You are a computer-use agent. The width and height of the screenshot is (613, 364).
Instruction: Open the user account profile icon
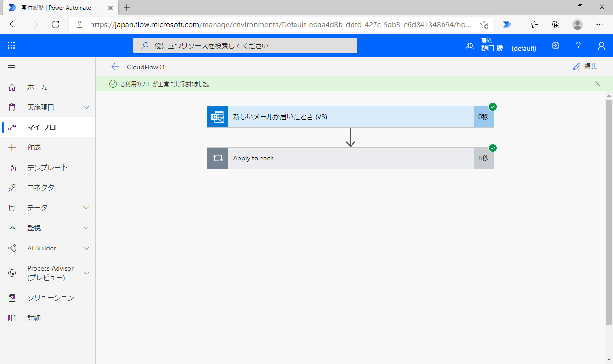click(x=602, y=45)
